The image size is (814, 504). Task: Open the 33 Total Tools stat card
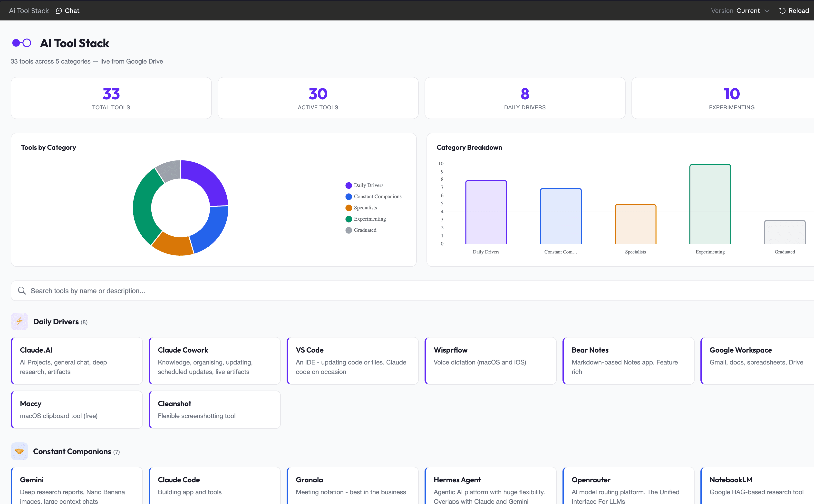pos(111,98)
